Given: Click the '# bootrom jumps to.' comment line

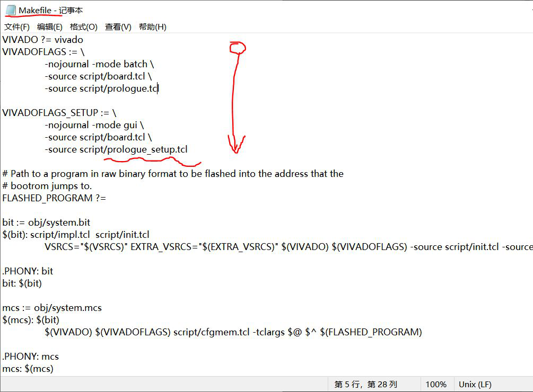Looking at the screenshot, I should (47, 186).
